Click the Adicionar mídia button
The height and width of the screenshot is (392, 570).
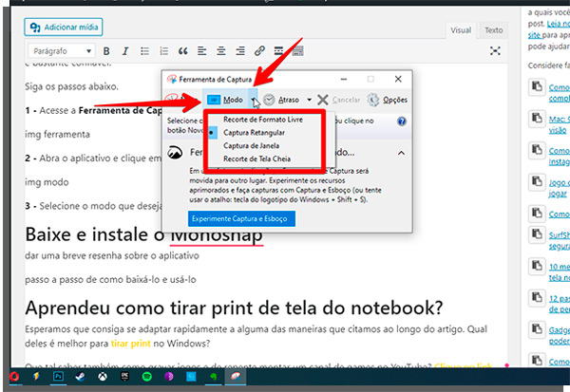click(64, 28)
